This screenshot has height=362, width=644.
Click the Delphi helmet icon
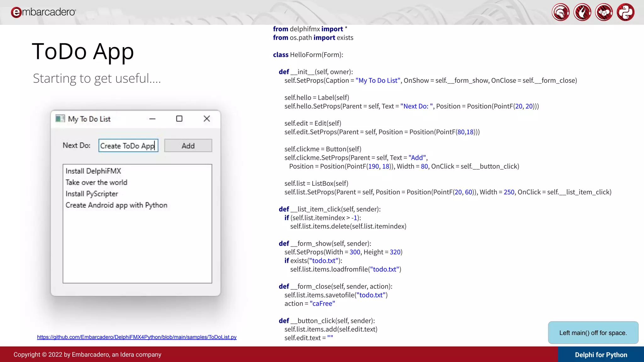pyautogui.click(x=561, y=13)
